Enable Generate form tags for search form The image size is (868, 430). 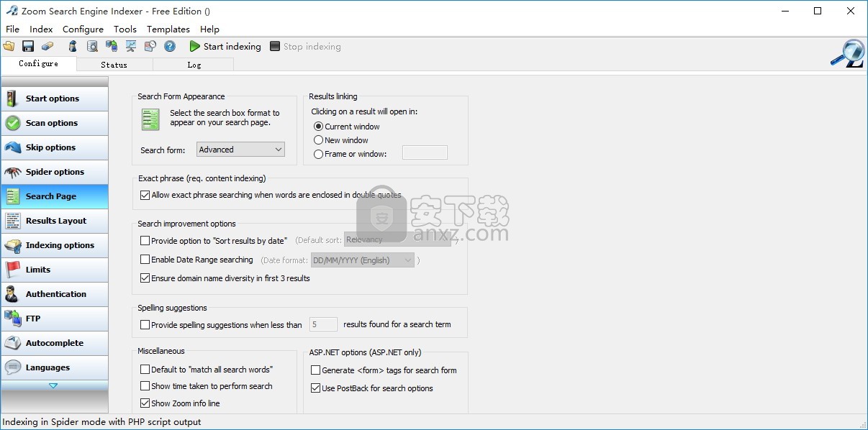[316, 370]
